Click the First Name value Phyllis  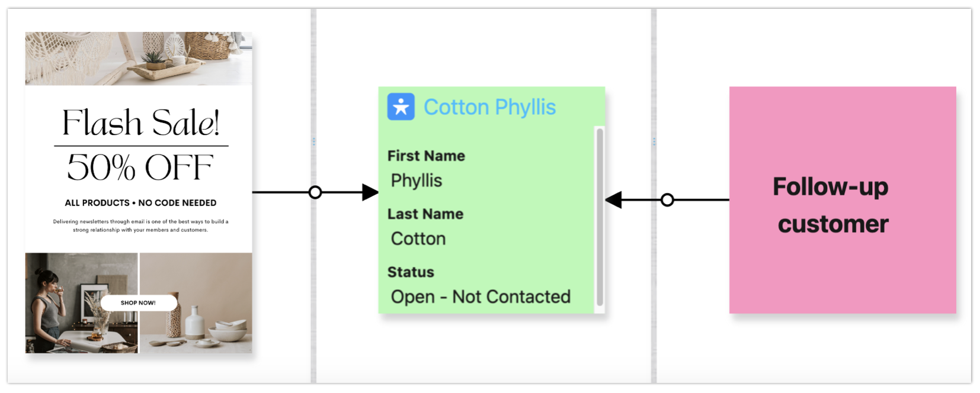coord(417,181)
